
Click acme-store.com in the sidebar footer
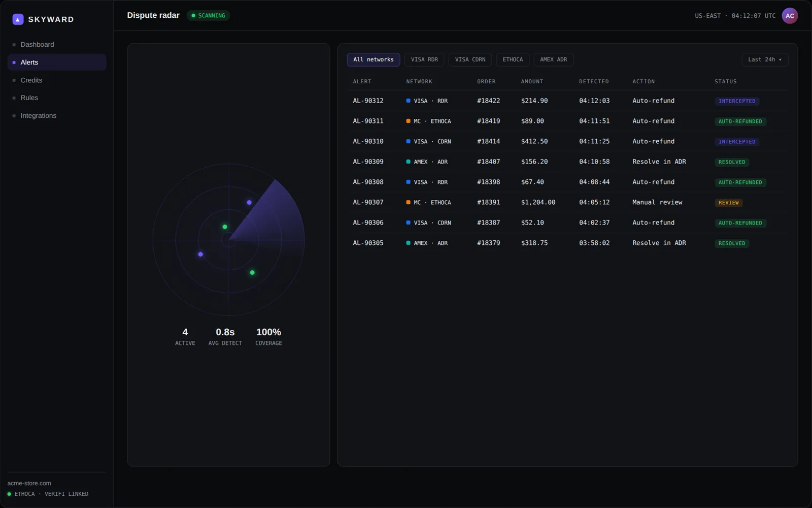point(29,483)
